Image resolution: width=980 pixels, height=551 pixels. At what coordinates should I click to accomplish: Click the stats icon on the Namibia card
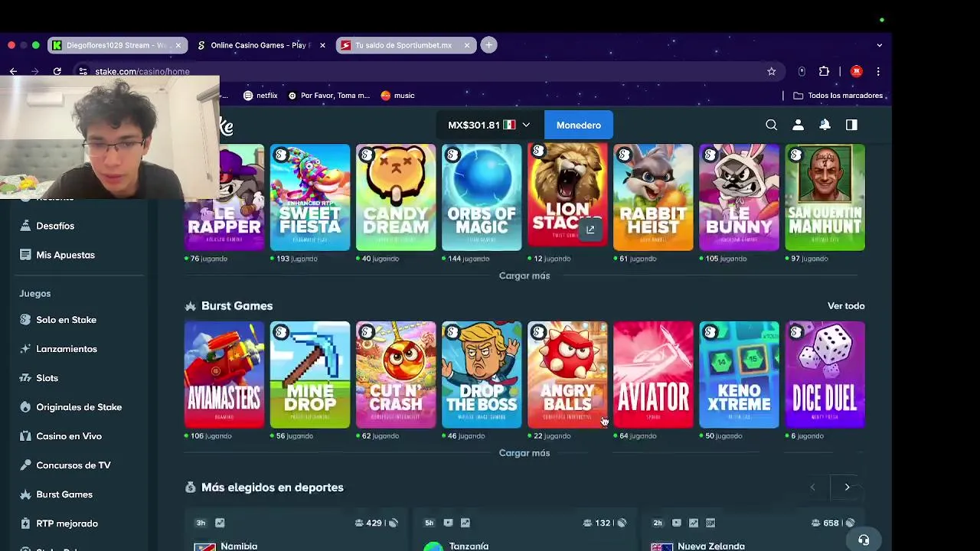(x=220, y=523)
